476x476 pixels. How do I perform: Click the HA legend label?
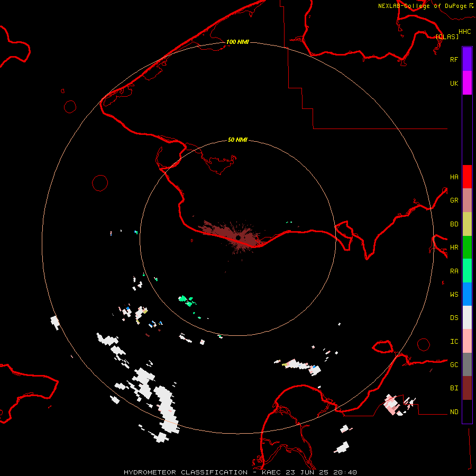coord(454,177)
